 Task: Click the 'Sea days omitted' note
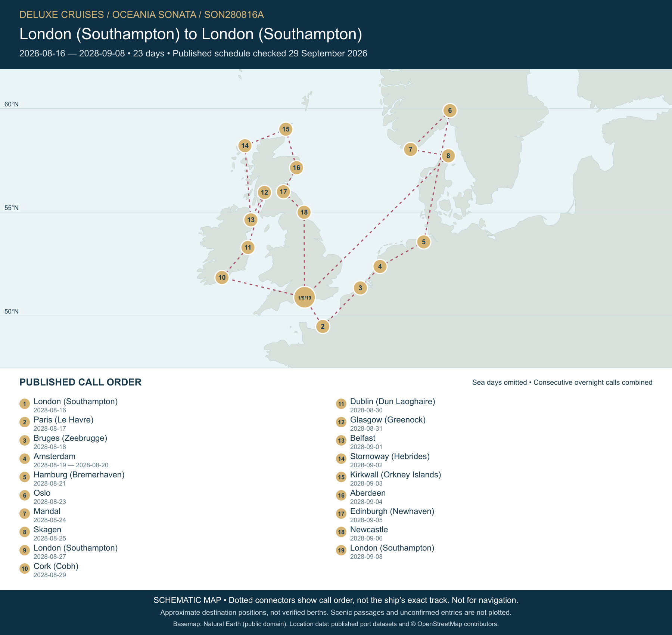pos(500,382)
